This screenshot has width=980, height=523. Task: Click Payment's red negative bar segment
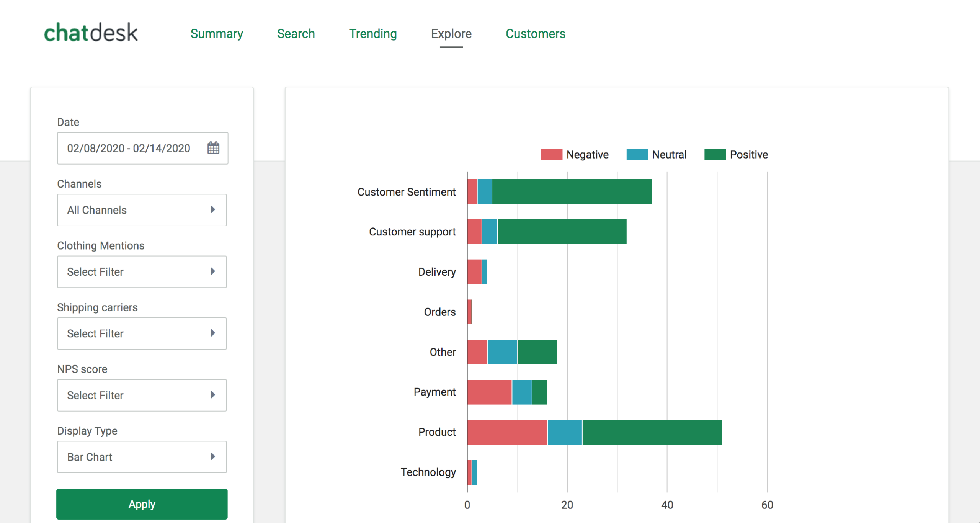[489, 392]
